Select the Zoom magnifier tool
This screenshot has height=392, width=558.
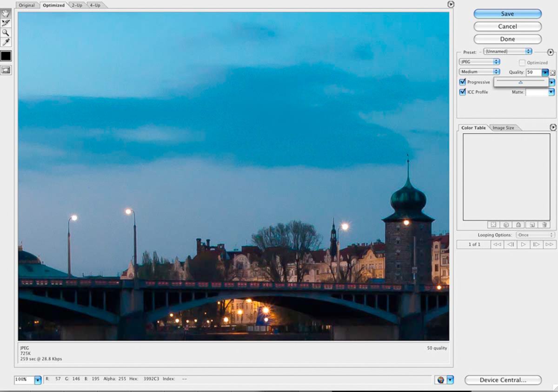6,33
